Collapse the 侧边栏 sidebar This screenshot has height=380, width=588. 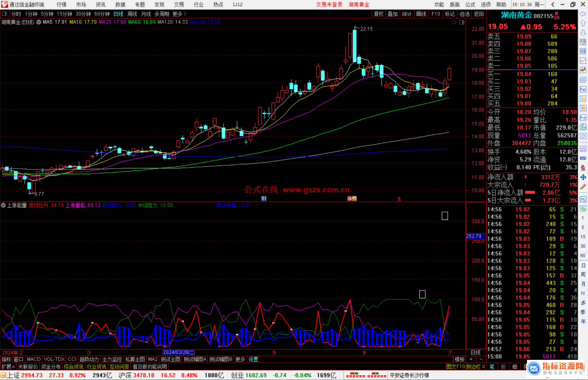coord(476,367)
